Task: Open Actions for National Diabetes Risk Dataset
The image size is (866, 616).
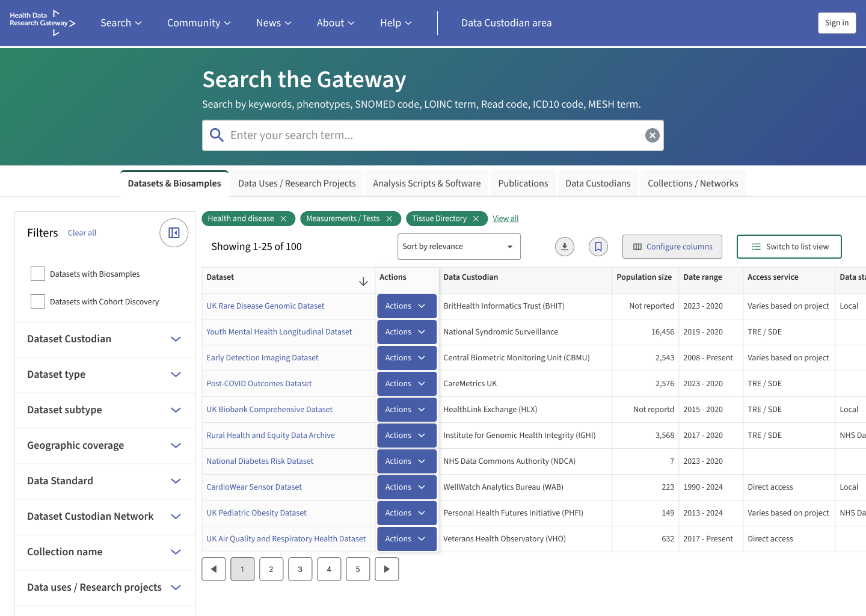Action: point(407,461)
